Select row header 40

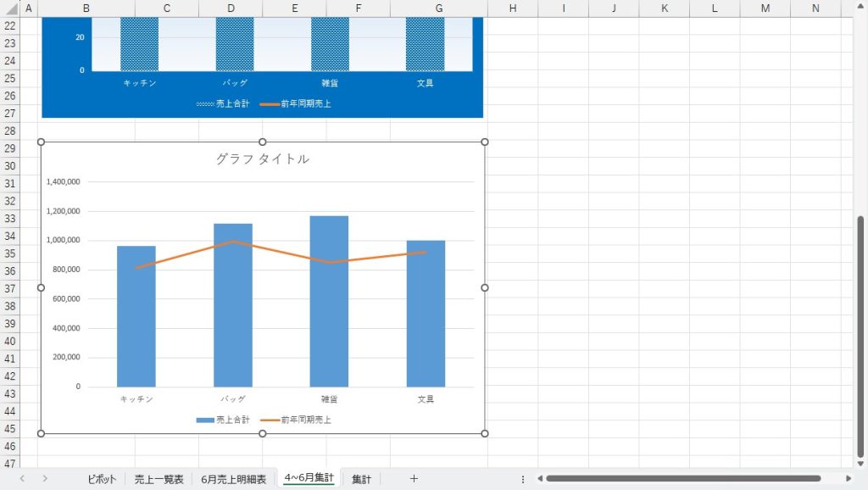(x=10, y=341)
